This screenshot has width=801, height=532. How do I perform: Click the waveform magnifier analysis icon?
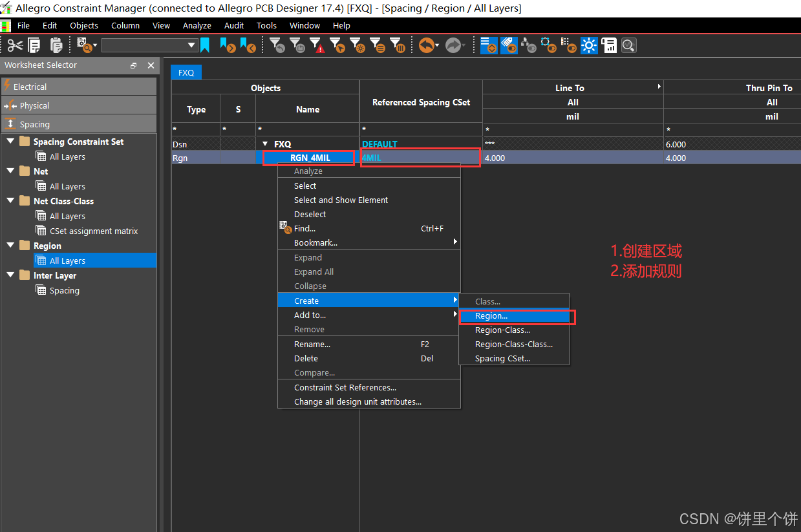[x=629, y=45]
